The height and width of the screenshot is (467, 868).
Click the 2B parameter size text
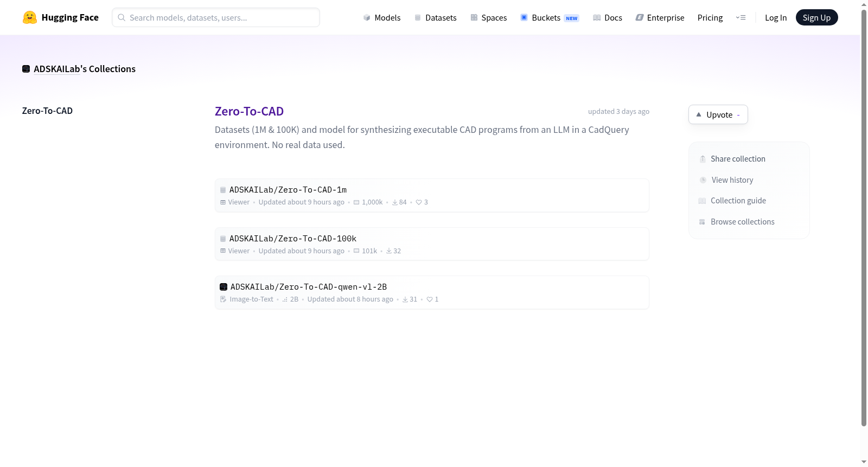click(294, 299)
